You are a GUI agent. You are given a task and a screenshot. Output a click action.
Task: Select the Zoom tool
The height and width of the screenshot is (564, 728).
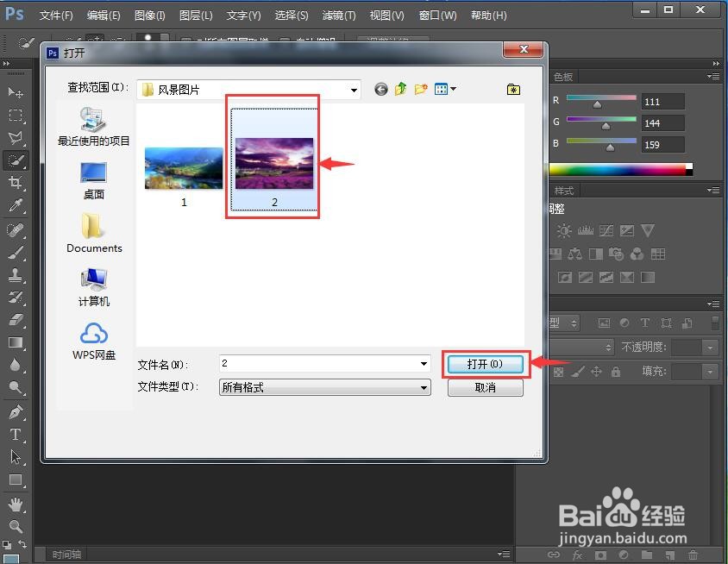(16, 526)
